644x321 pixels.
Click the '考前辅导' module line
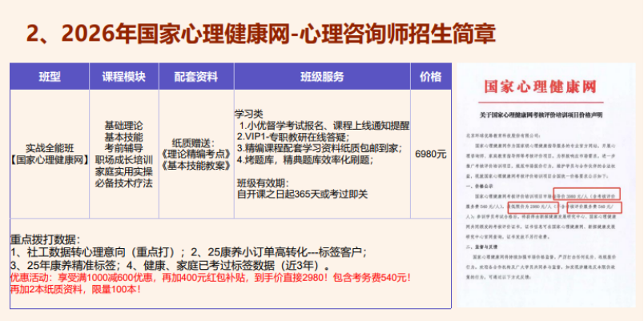click(x=124, y=148)
